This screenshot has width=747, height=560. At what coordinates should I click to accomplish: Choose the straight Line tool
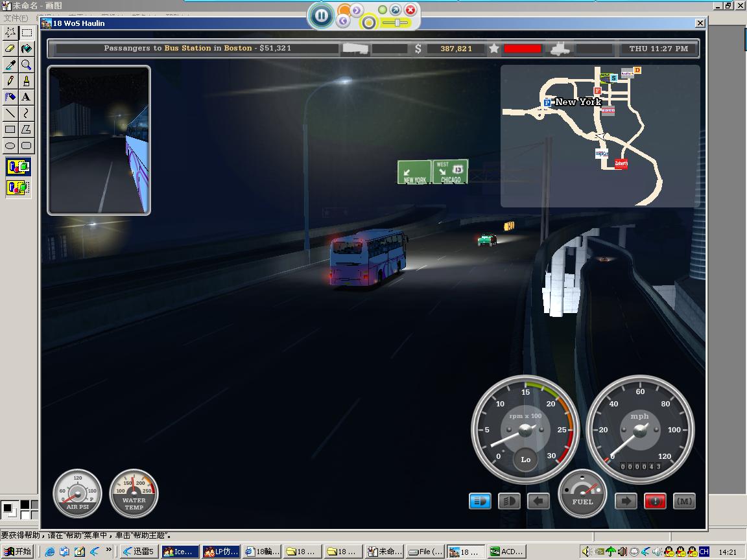point(10,113)
